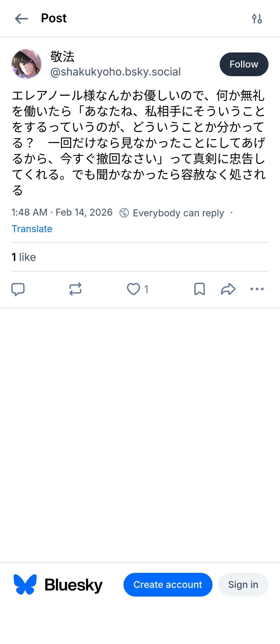The image size is (280, 644).
Task: Open 敬法's profile avatar
Action: click(27, 64)
